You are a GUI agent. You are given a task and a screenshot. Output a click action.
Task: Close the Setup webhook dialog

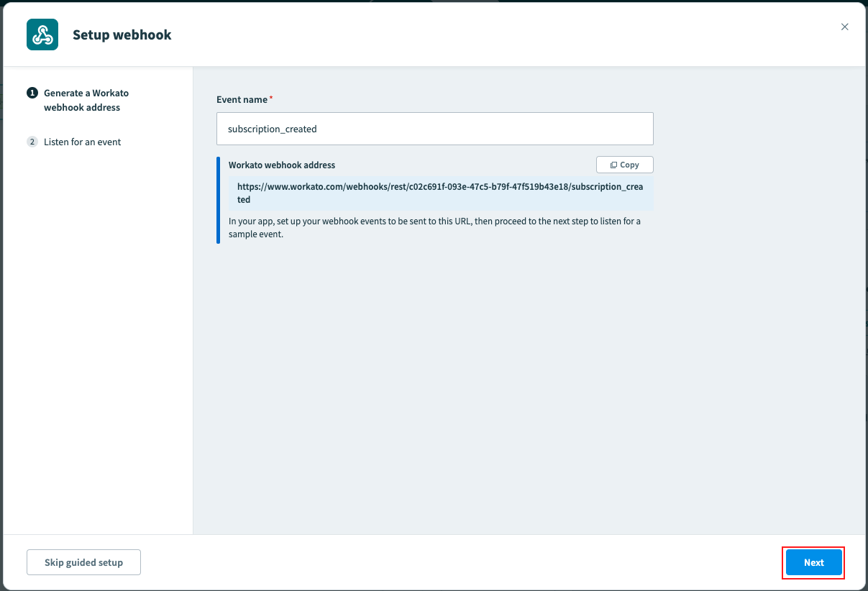coord(844,27)
